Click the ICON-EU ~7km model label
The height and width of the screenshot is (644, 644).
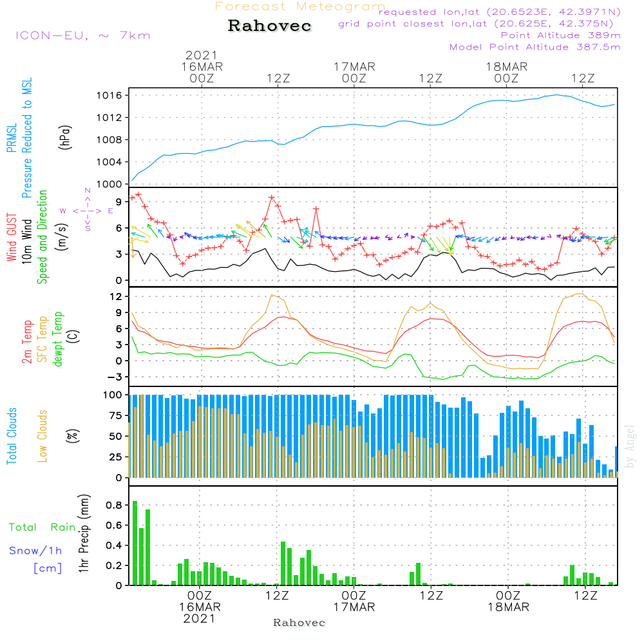(82, 35)
